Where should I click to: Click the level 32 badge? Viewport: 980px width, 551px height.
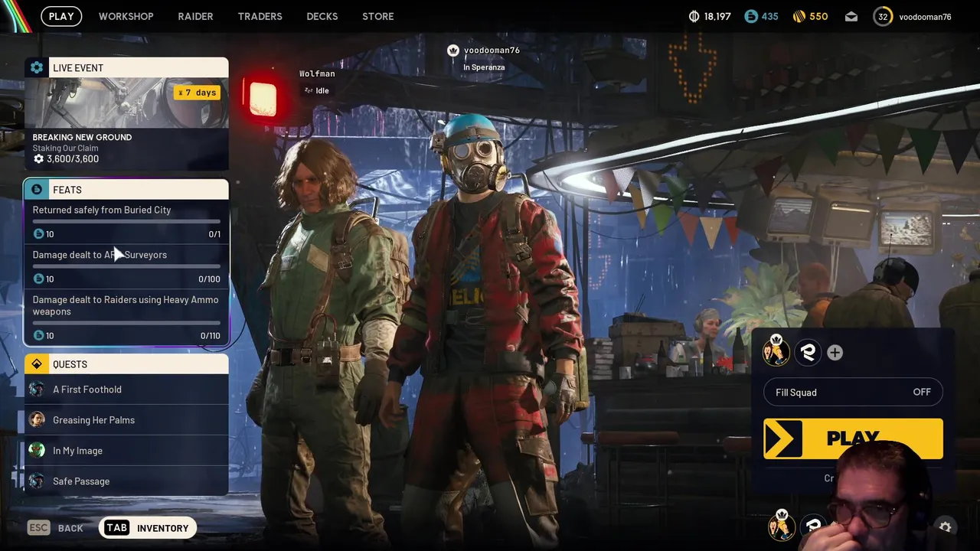pos(883,16)
